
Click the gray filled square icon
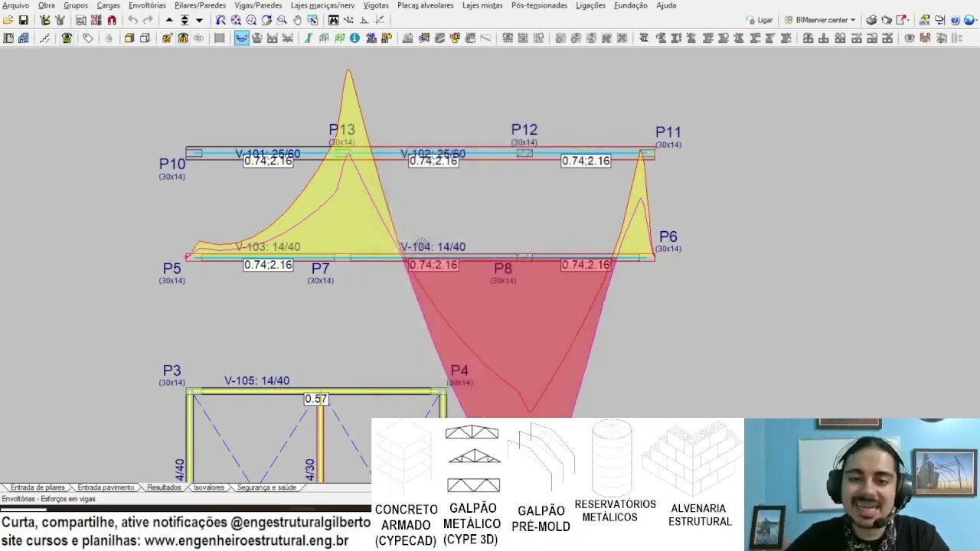point(219,37)
